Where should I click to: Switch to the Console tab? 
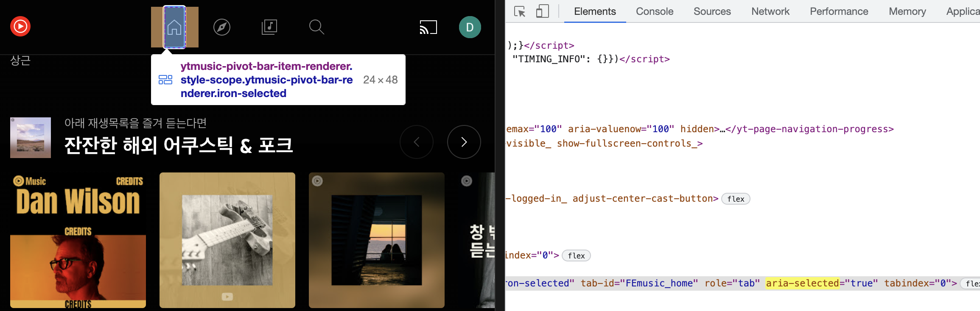tap(655, 11)
